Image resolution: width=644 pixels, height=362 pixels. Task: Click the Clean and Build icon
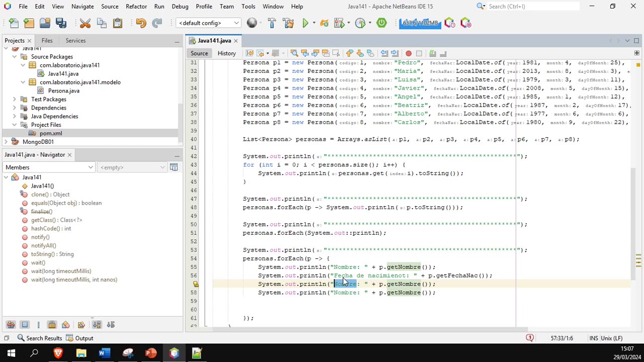tap(288, 23)
